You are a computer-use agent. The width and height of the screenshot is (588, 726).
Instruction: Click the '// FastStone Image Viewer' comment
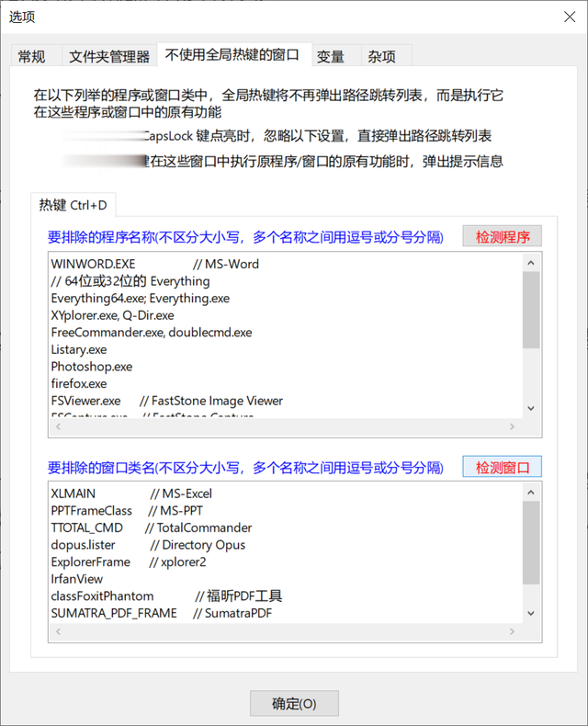[x=211, y=401]
